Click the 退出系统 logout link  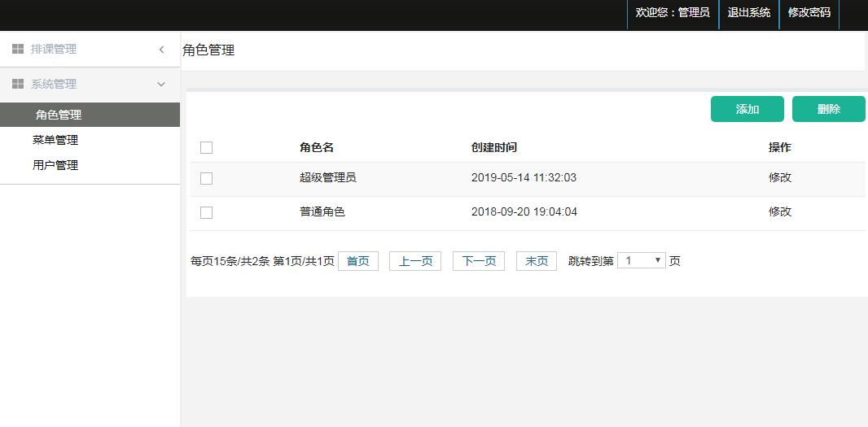(748, 13)
